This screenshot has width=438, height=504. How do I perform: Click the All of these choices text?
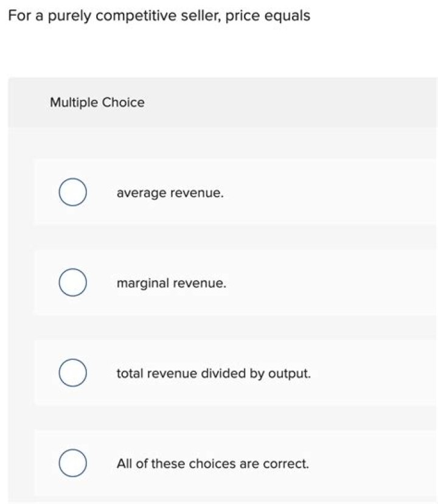pyautogui.click(x=212, y=464)
